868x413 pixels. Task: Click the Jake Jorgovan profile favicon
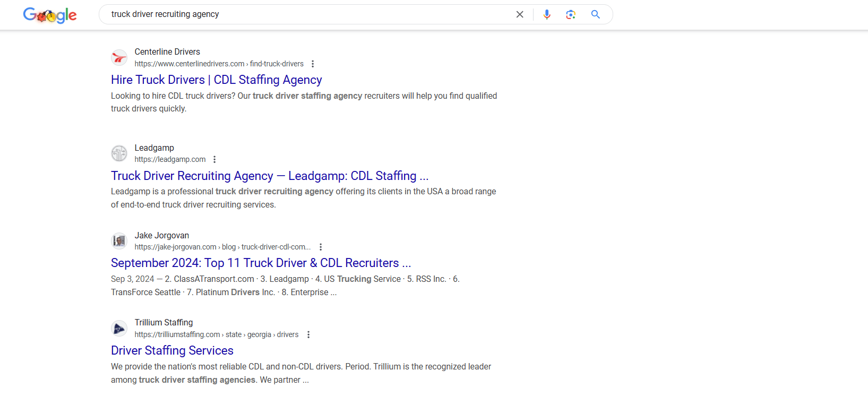pos(119,241)
